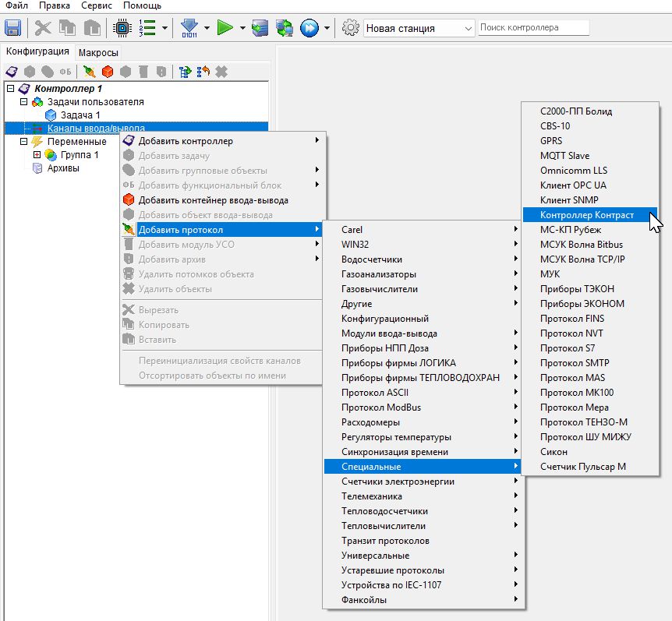Click the blue circular fast-forward icon

tap(309, 28)
